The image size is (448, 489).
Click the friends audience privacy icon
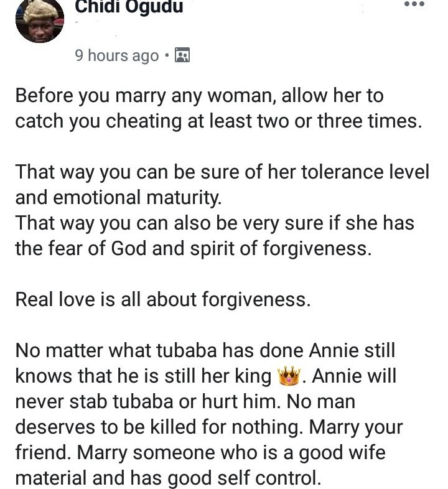182,55
